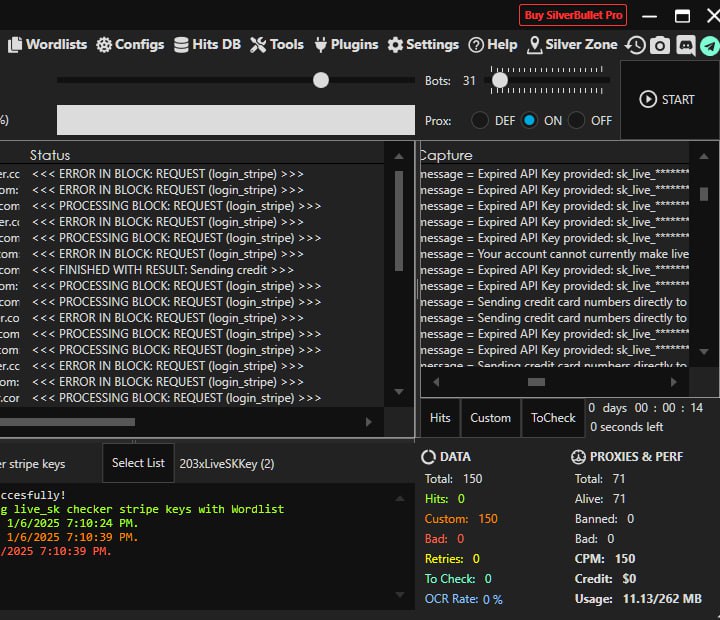Click the green Telegram icon

point(709,45)
